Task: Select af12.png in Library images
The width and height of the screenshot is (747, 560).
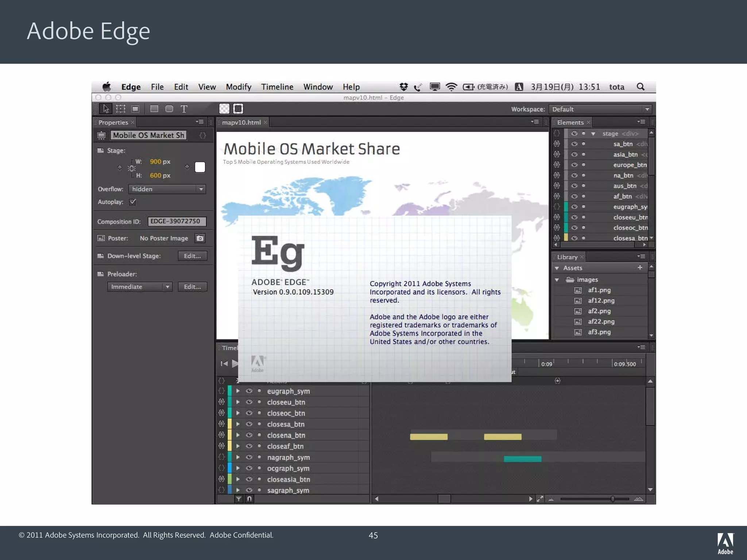Action: (x=601, y=300)
